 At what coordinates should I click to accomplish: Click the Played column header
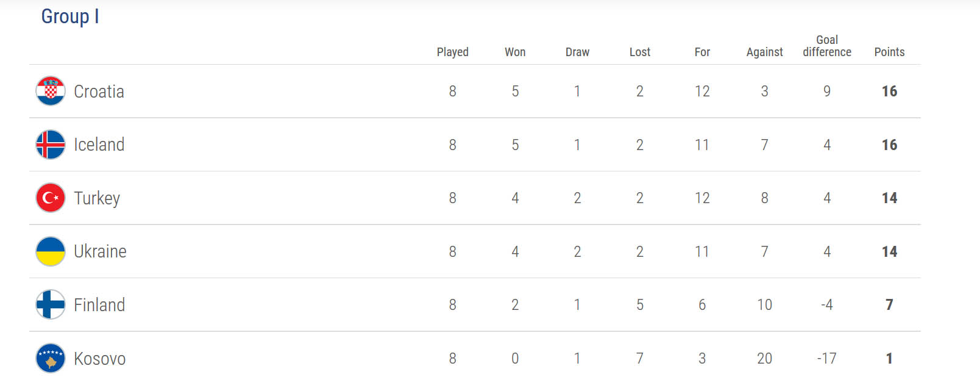(x=453, y=52)
